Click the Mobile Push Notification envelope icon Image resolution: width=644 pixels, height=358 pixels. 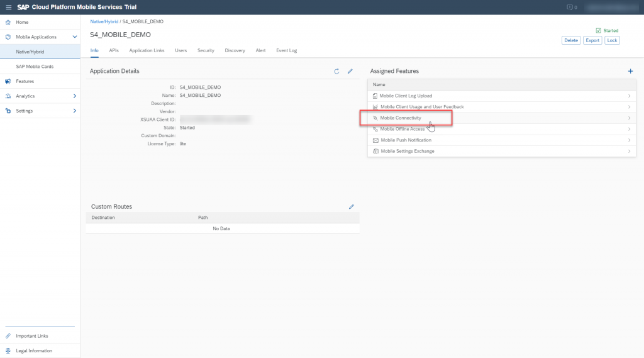(x=375, y=140)
